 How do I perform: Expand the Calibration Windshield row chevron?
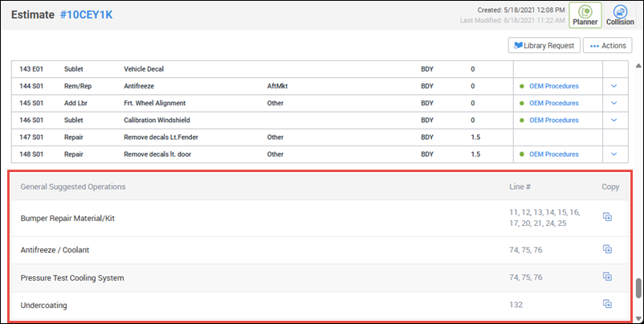pyautogui.click(x=614, y=120)
